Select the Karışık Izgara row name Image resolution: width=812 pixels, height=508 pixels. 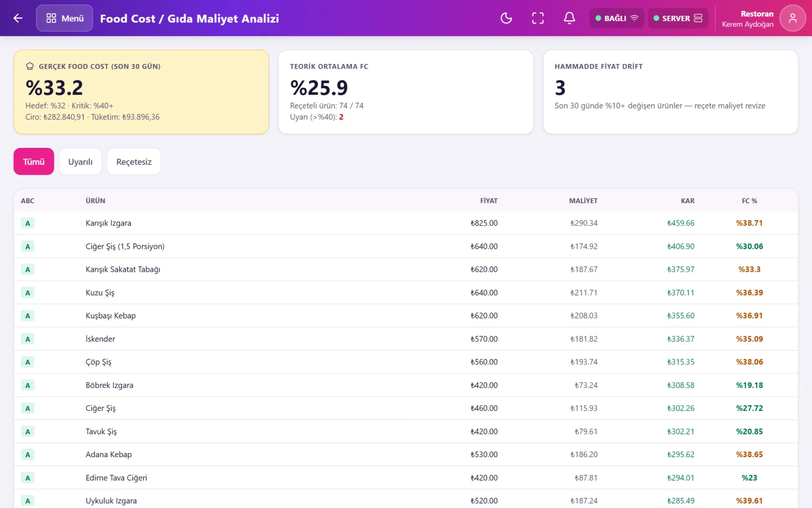108,223
